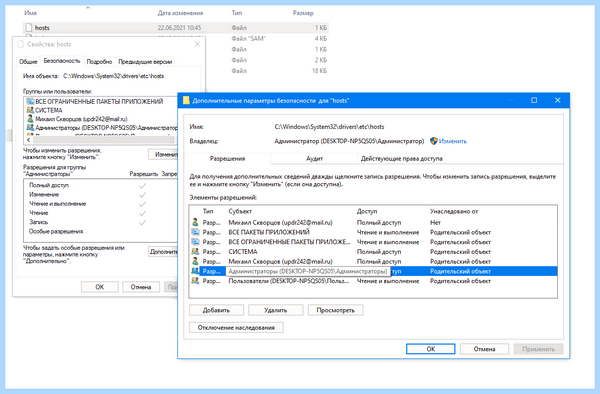Select Михаил Скворцов entry with inheritance Нет
Screen dimensions: 600x394
click(373, 222)
